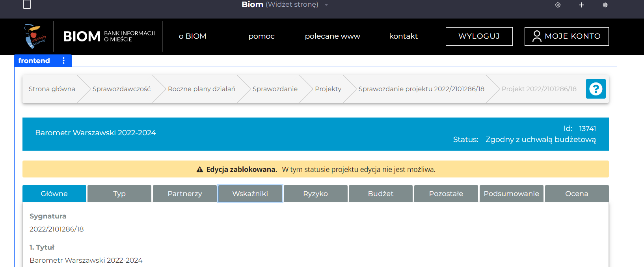Image resolution: width=644 pixels, height=267 pixels.
Task: Select the Partnerzy tab
Action: (185, 194)
